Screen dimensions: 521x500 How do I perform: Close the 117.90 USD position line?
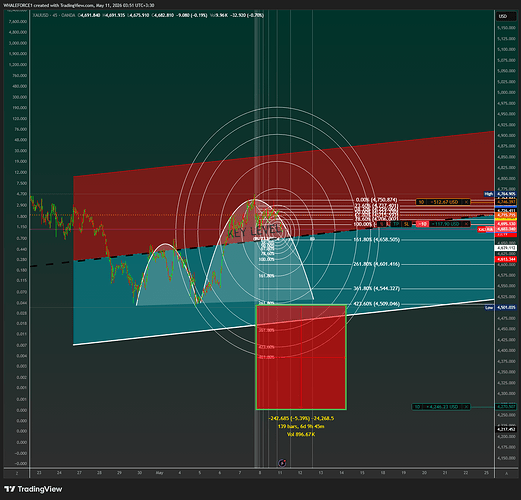[x=466, y=224]
